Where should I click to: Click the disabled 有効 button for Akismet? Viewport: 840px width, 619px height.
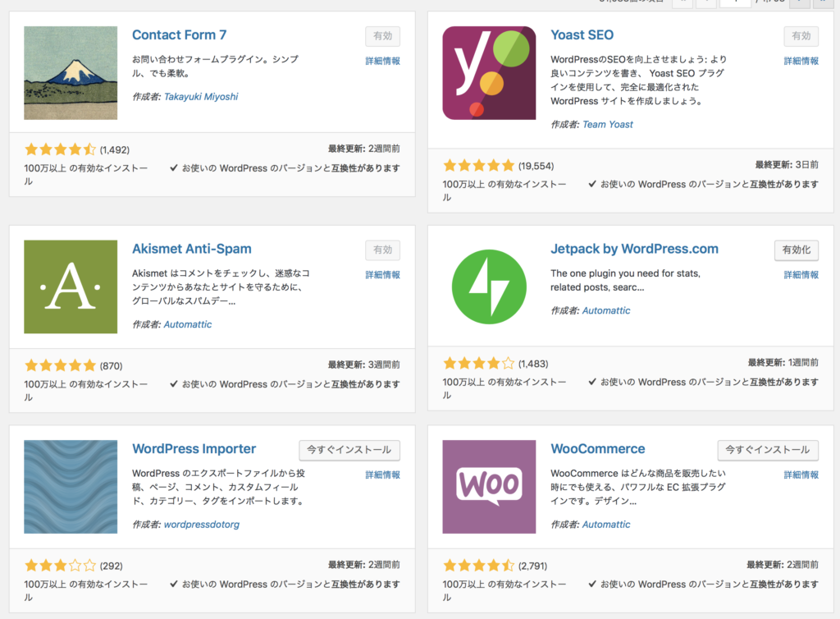pyautogui.click(x=382, y=250)
